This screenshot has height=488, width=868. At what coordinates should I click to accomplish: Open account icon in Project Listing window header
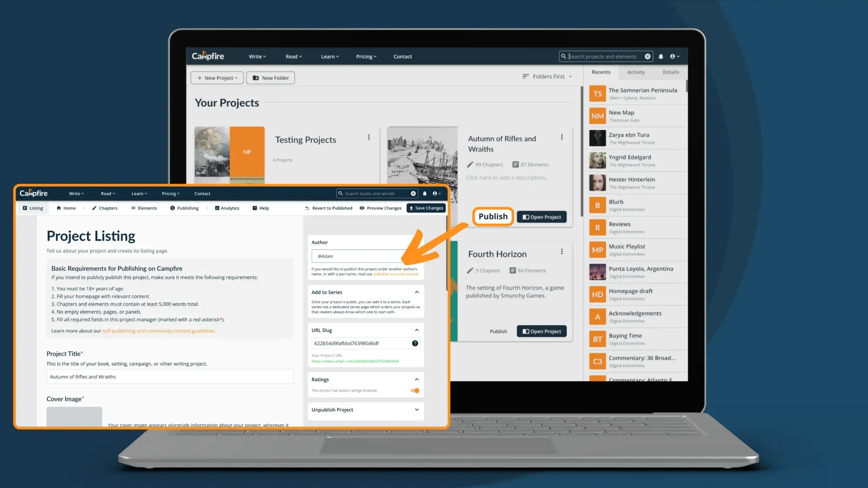[x=437, y=193]
